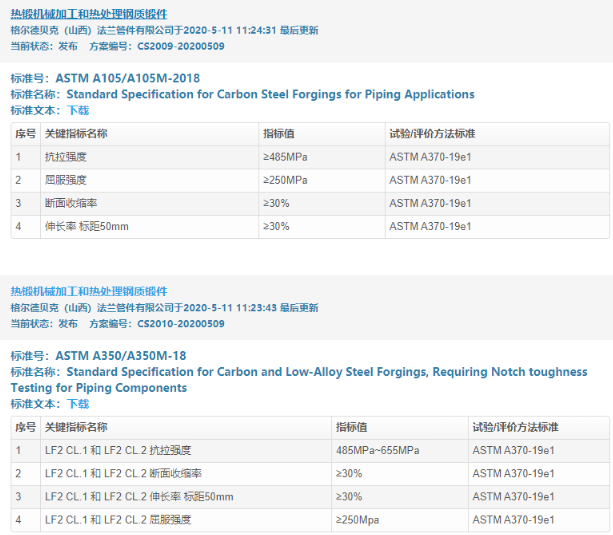Select the 485MPa~655MPa value cell
Viewport: 613px width, 535px height.
pos(376,451)
